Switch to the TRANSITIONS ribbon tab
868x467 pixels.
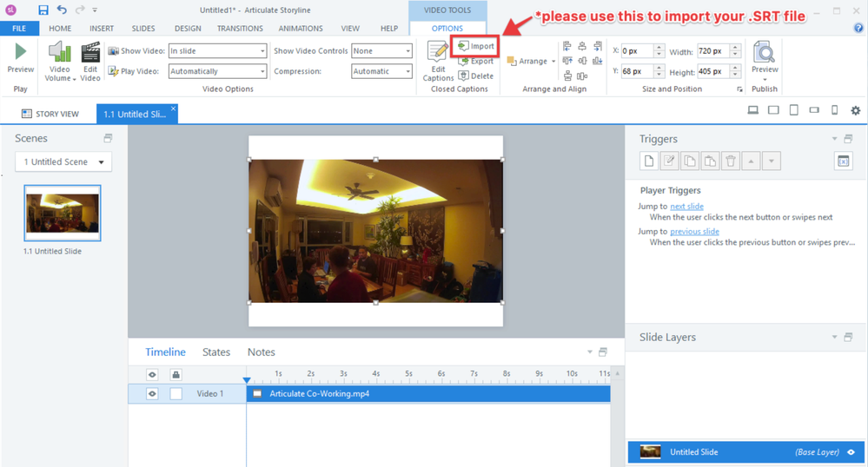coord(240,29)
